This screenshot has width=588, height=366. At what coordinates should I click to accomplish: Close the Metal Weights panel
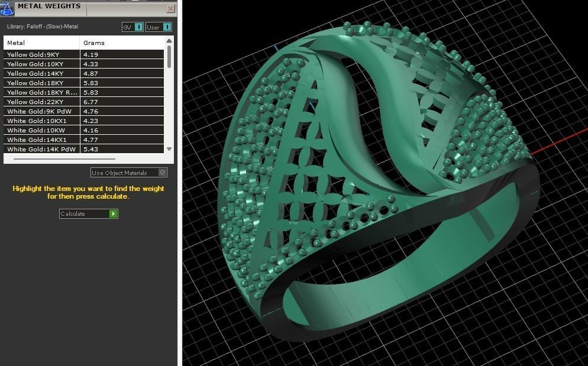(170, 8)
